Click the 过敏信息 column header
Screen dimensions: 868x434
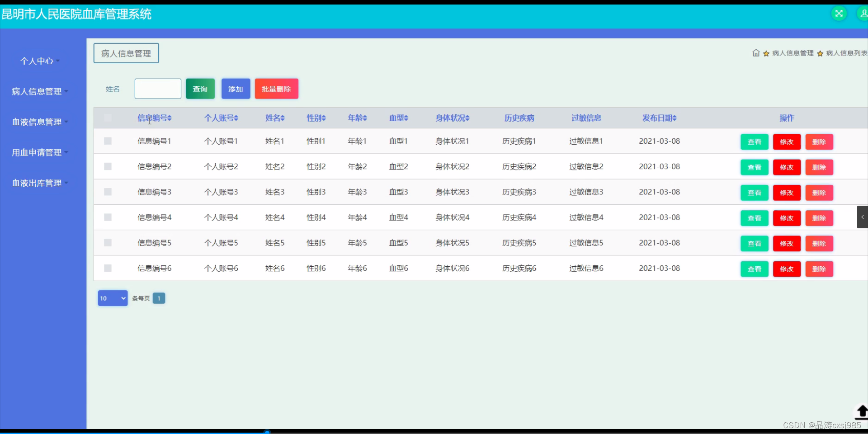click(x=586, y=118)
